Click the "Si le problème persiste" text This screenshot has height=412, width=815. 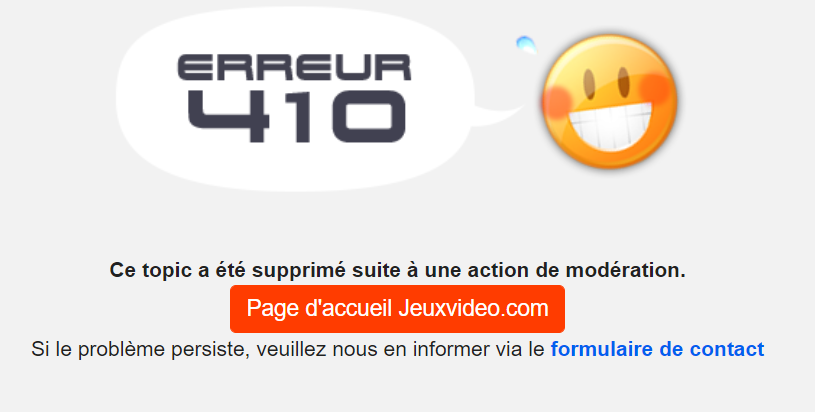tap(140, 349)
